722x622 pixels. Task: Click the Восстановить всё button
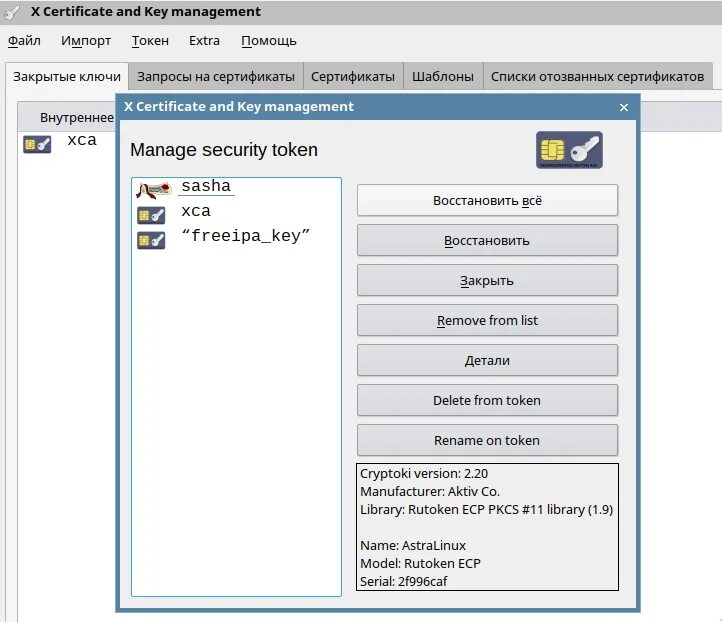point(487,200)
